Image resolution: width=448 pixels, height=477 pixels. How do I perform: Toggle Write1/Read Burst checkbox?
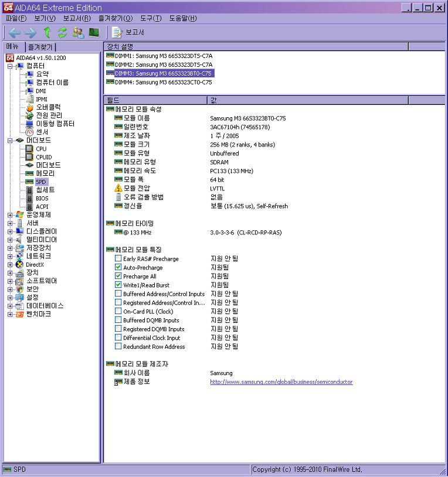coord(118,285)
